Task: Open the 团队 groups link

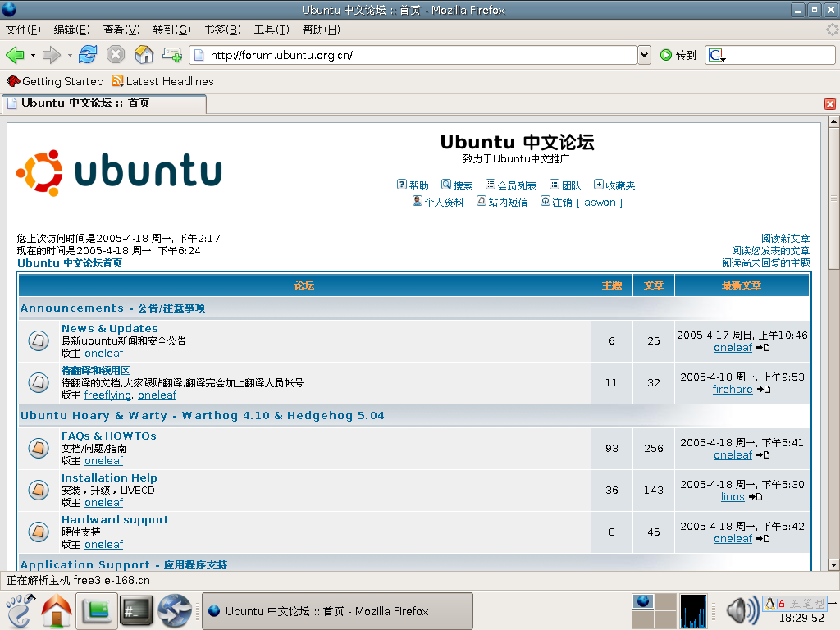Action: [x=565, y=185]
